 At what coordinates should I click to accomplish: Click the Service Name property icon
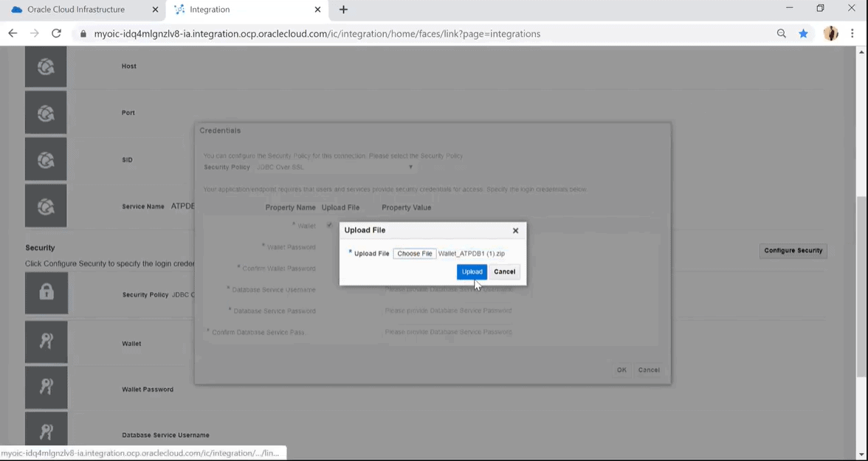(x=46, y=206)
